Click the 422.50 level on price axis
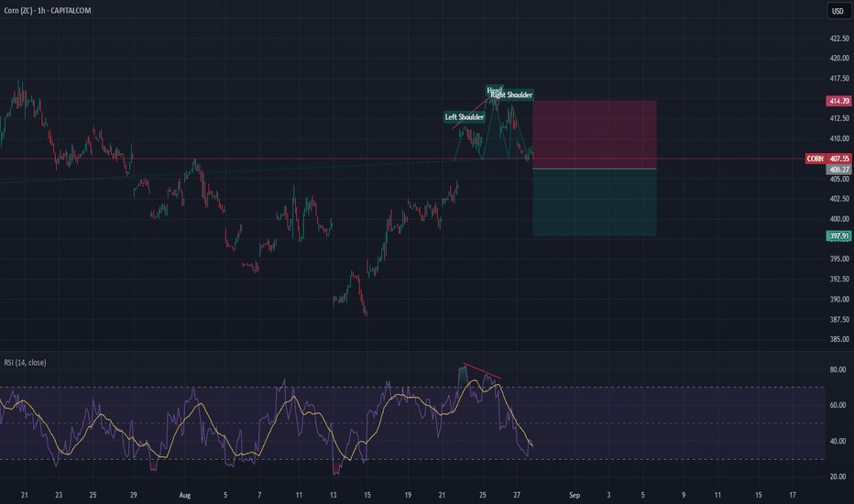This screenshot has height=504, width=854. click(838, 38)
